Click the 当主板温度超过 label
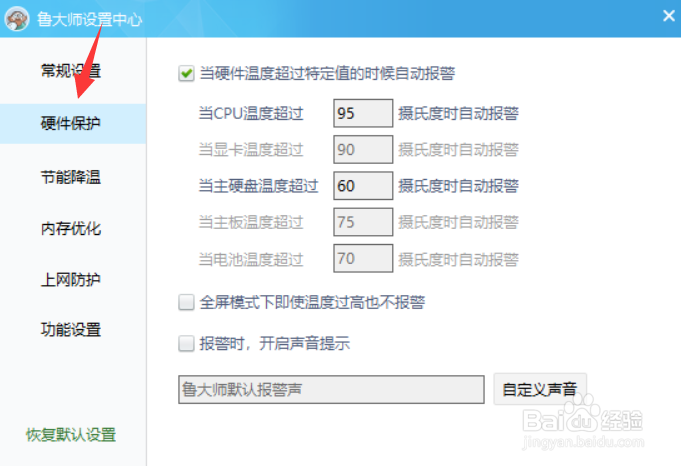This screenshot has height=466, width=681. pos(251,222)
